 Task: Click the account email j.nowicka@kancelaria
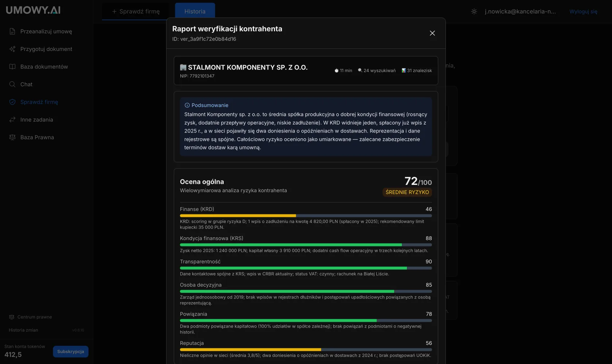(x=520, y=11)
